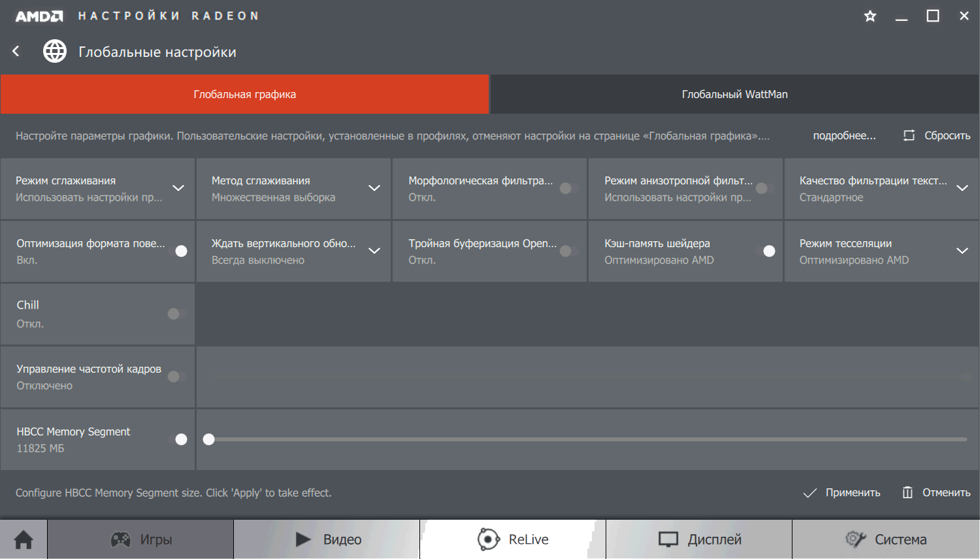Click Отменить to discard changes
This screenshot has height=559, width=980.
(936, 492)
